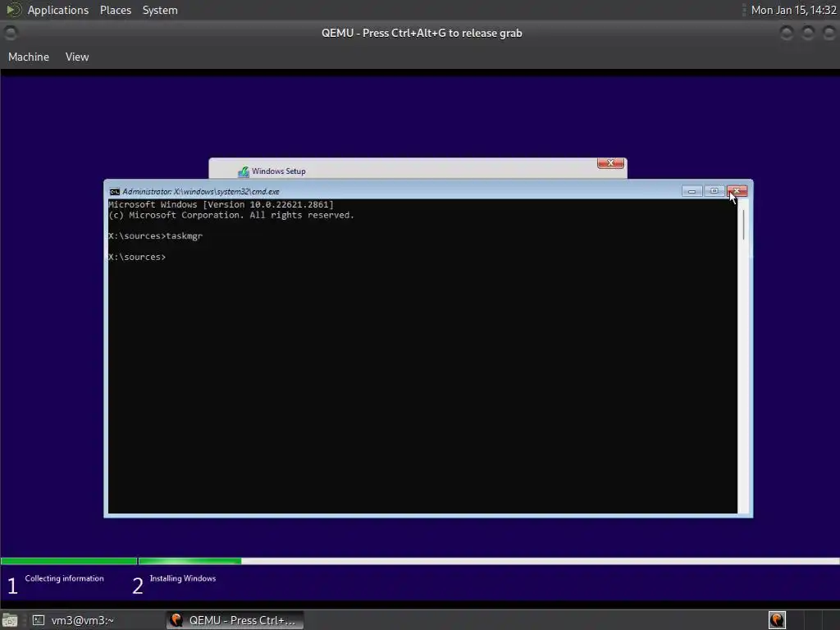Close the Administrator cmd.exe window
Viewport: 840px width, 630px height.
[x=737, y=191]
